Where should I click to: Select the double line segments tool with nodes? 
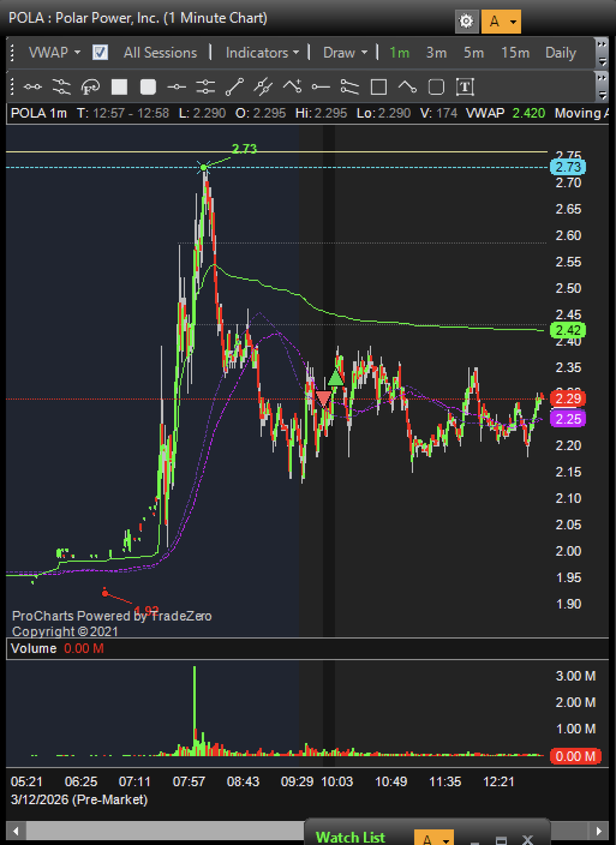[x=61, y=87]
